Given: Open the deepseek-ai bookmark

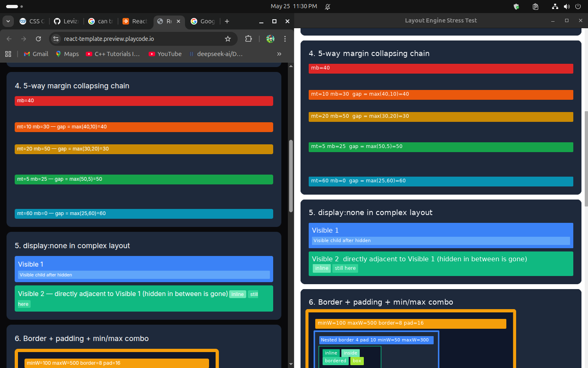Looking at the screenshot, I should pos(216,54).
